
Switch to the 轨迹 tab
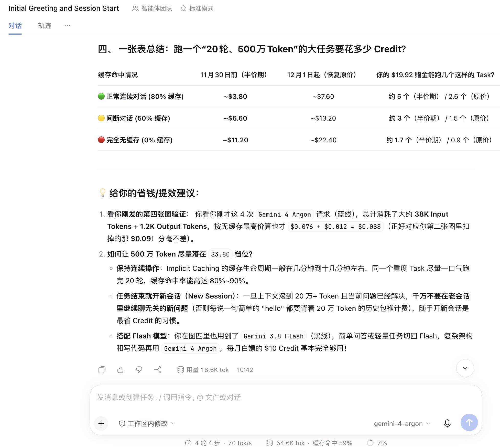click(45, 26)
